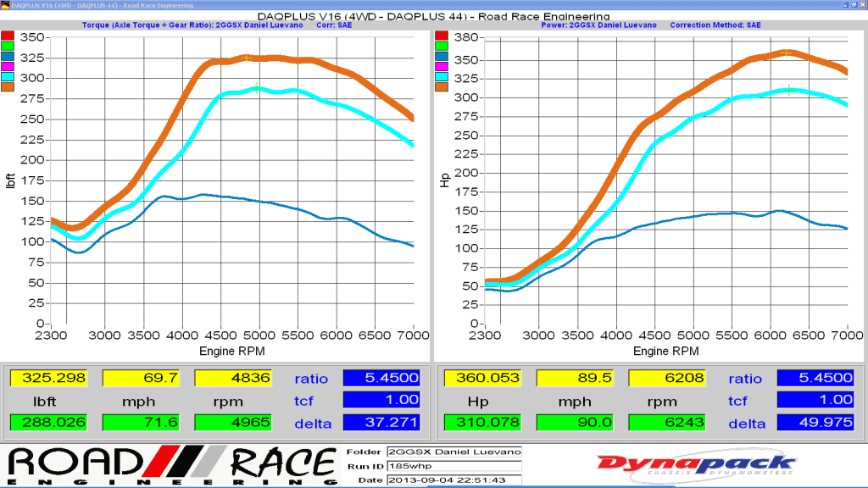The width and height of the screenshot is (868, 488).
Task: Select green swatch in torque graph legend
Action: point(7,46)
